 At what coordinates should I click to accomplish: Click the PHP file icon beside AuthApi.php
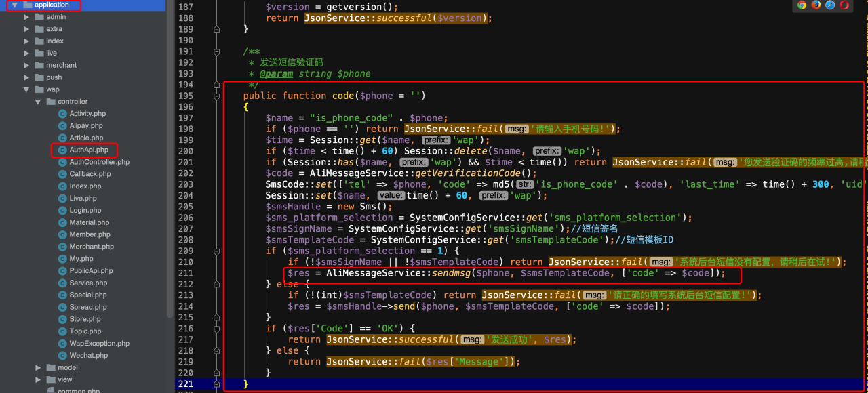62,150
